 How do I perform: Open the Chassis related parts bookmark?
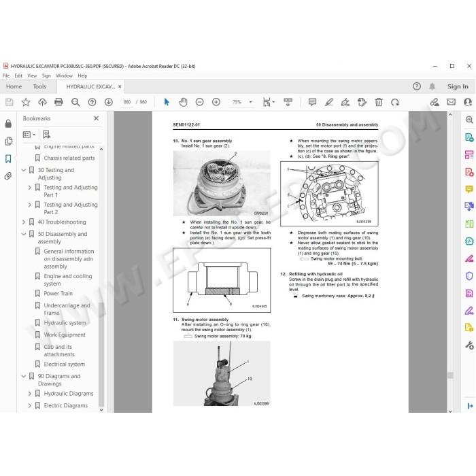click(69, 158)
